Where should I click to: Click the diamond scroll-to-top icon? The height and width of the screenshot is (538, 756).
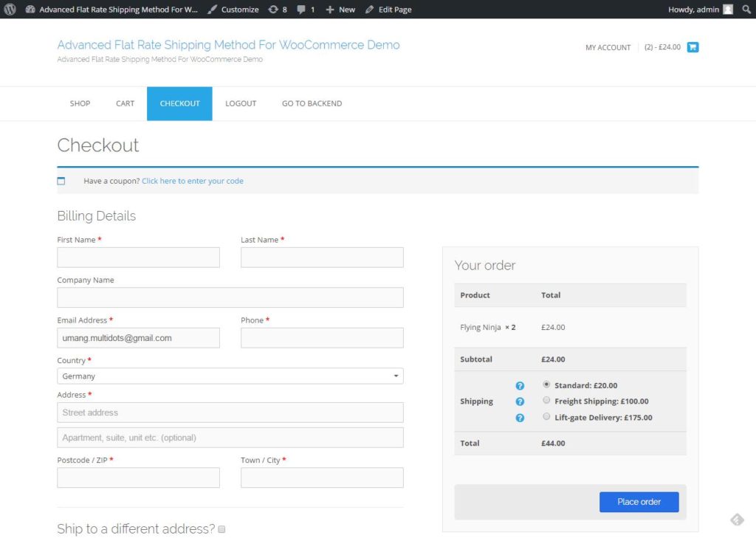click(x=738, y=520)
